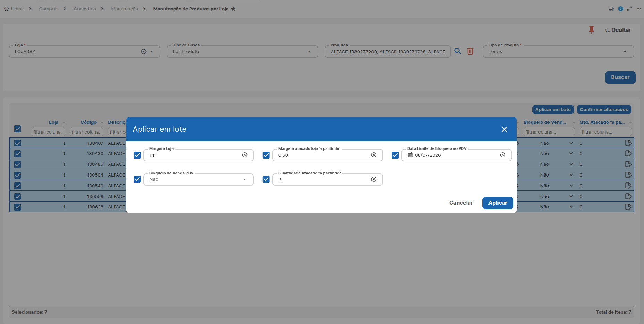
Task: Navigate to Compras breadcrumb
Action: point(49,9)
